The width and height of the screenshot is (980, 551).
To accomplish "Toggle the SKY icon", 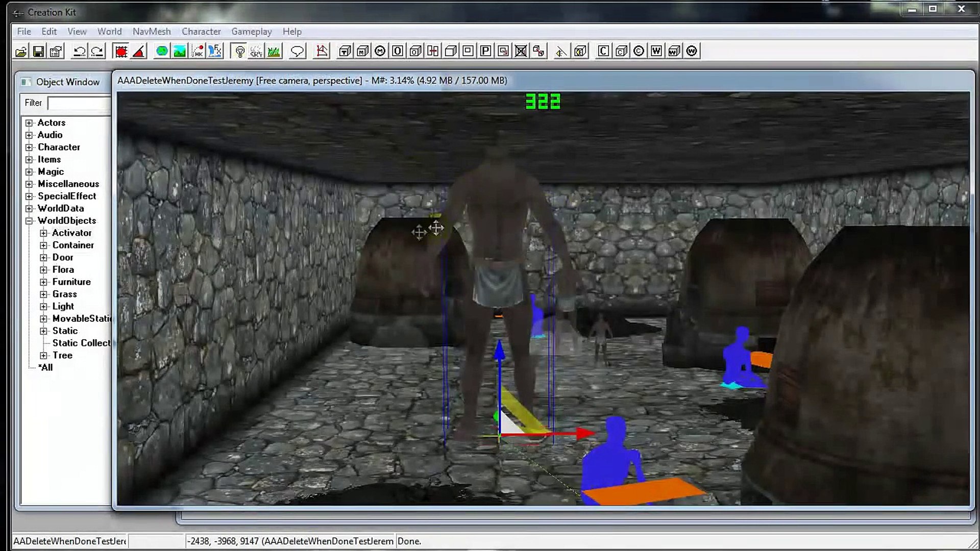I will click(x=256, y=51).
